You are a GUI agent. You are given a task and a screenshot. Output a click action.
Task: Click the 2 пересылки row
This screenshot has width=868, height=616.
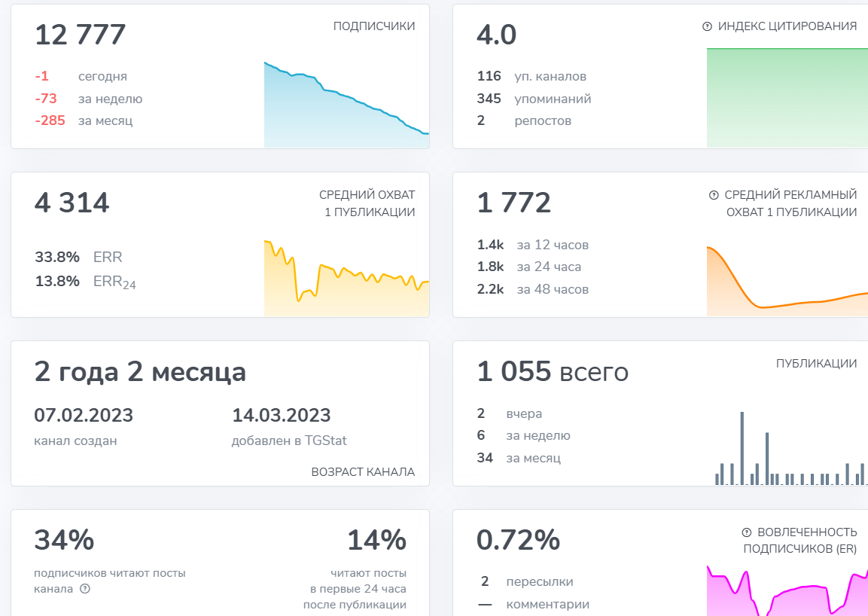pos(526,582)
